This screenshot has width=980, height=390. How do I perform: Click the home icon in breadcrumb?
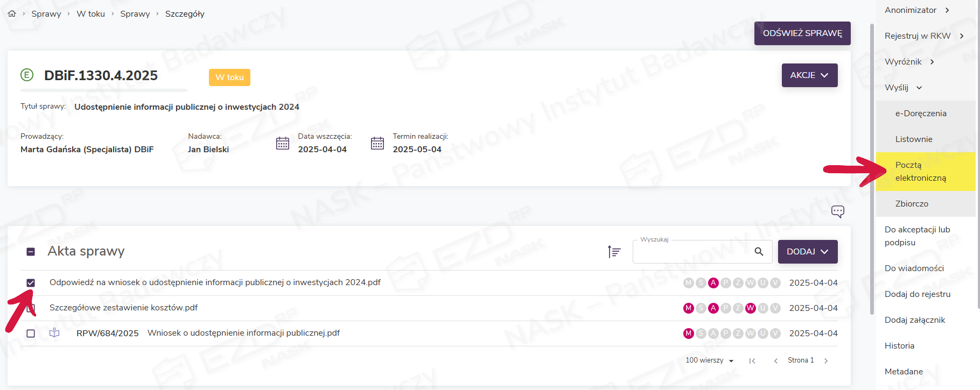click(12, 14)
